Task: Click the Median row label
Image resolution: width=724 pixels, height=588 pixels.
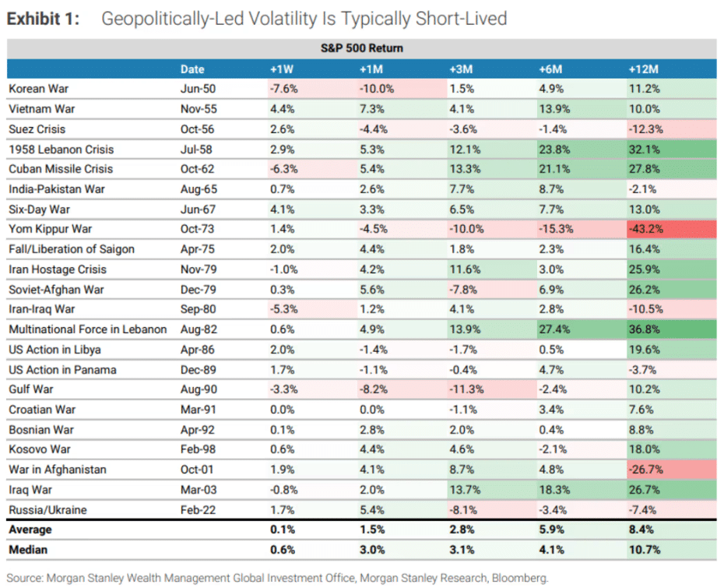Action: [28, 550]
